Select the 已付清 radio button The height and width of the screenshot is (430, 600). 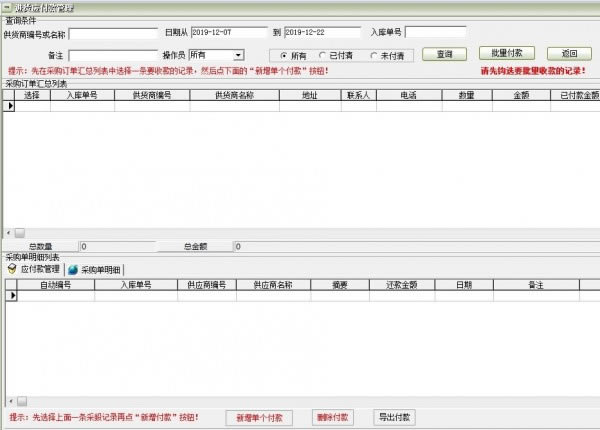pyautogui.click(x=322, y=55)
